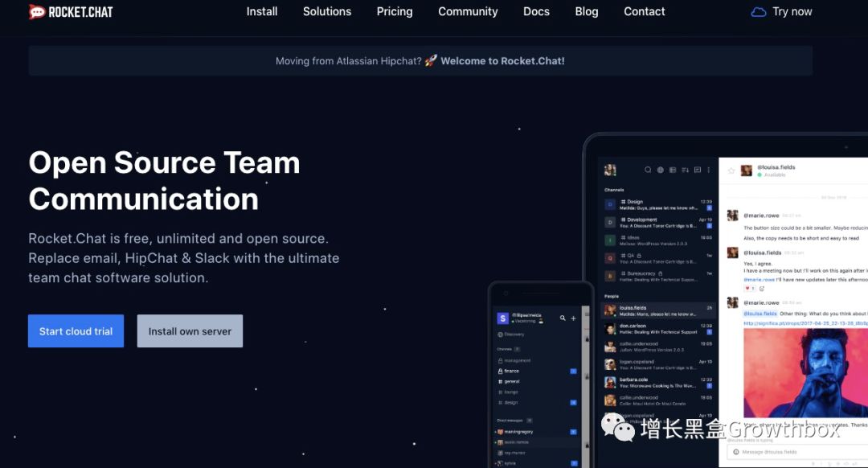Click the Install own server button
868x468 pixels.
point(190,331)
